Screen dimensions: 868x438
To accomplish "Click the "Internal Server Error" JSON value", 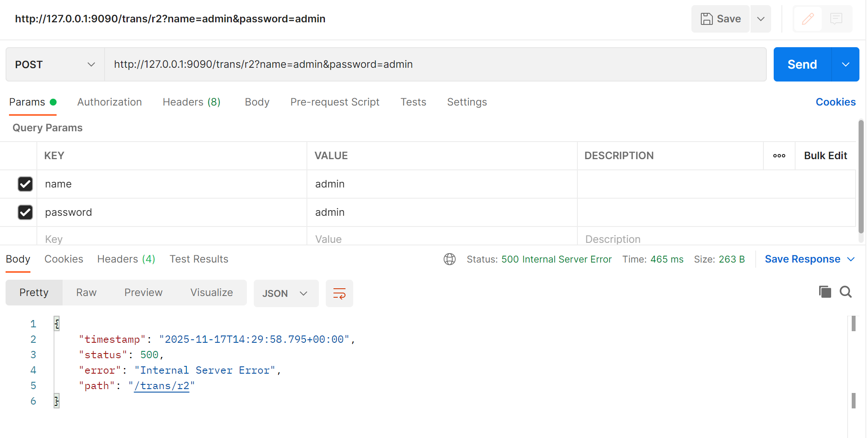I will click(x=205, y=370).
